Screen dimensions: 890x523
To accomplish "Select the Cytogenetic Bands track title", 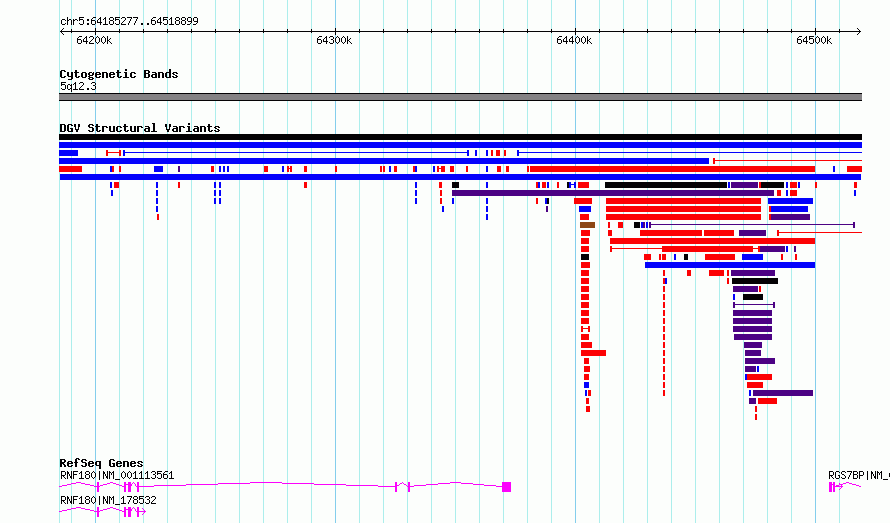I will click(x=119, y=74).
